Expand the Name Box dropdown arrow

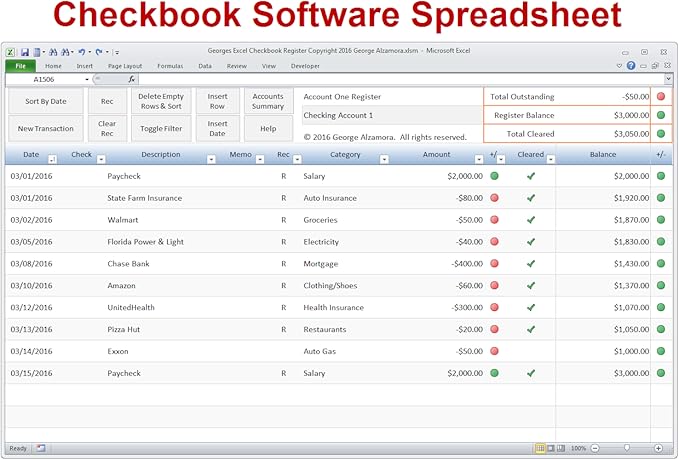coord(87,79)
